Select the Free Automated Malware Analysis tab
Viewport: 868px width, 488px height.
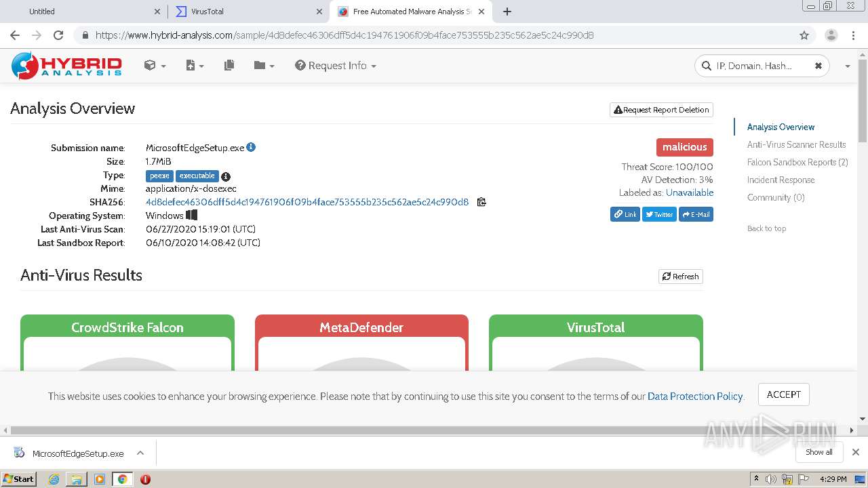(412, 12)
